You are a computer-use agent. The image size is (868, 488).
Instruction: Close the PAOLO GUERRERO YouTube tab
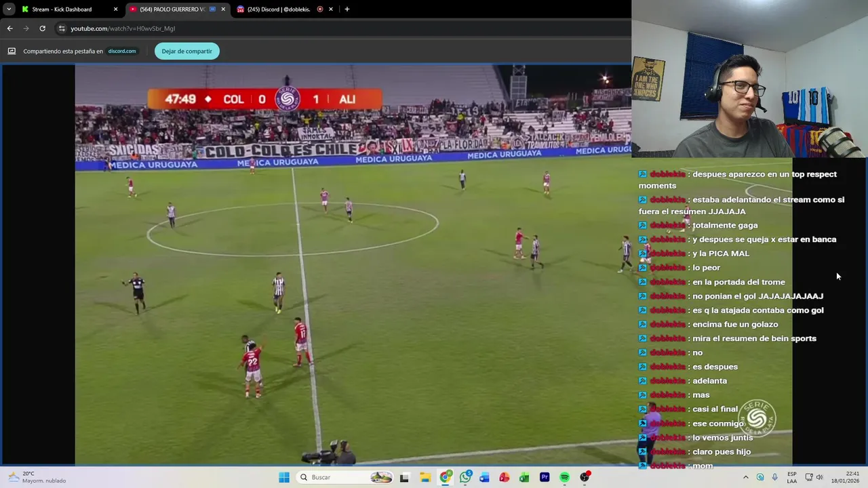223,9
